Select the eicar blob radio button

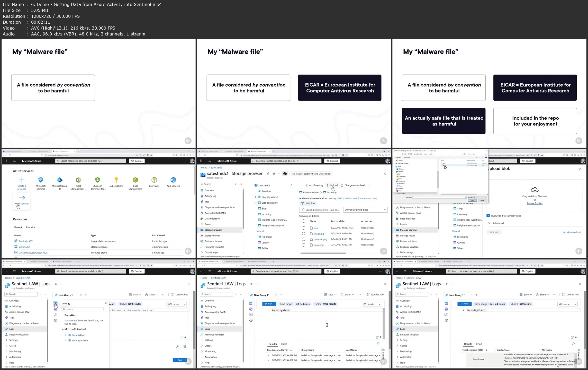pyautogui.click(x=303, y=228)
